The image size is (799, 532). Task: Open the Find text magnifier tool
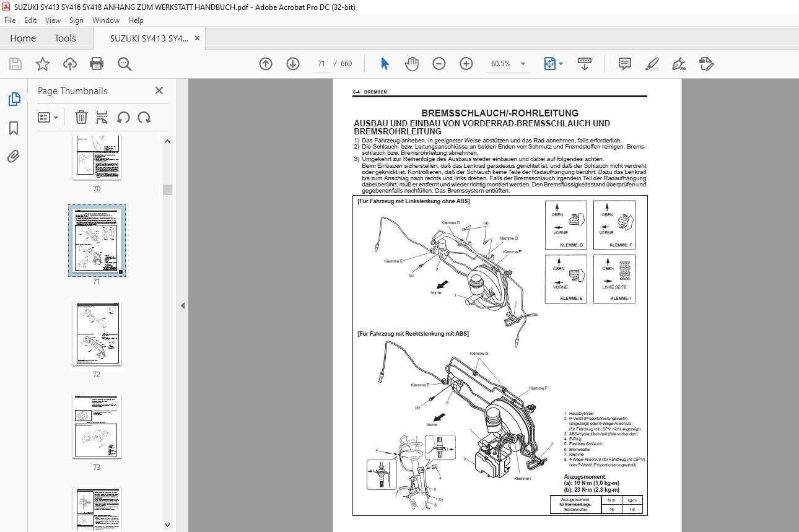(124, 64)
